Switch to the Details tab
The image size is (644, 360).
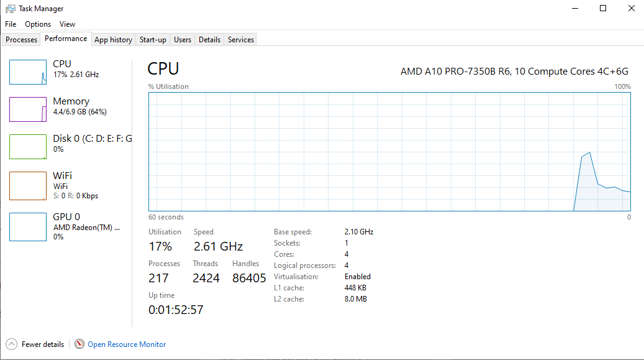[x=209, y=40]
